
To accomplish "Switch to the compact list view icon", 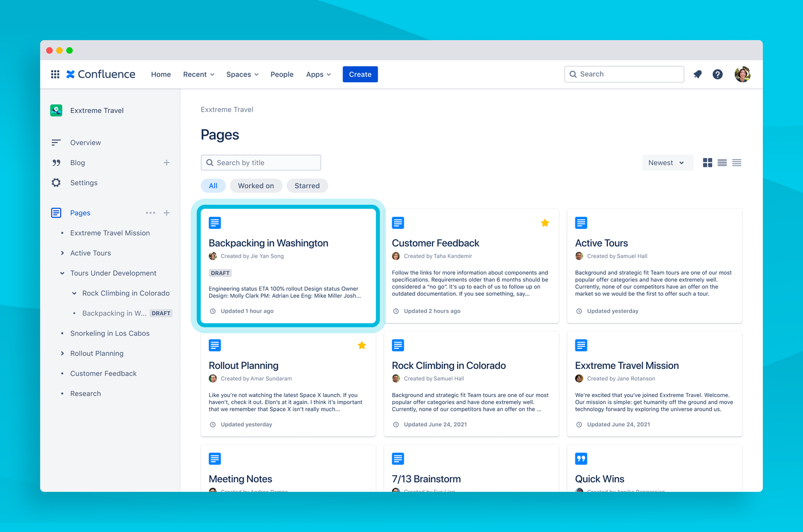I will (737, 163).
